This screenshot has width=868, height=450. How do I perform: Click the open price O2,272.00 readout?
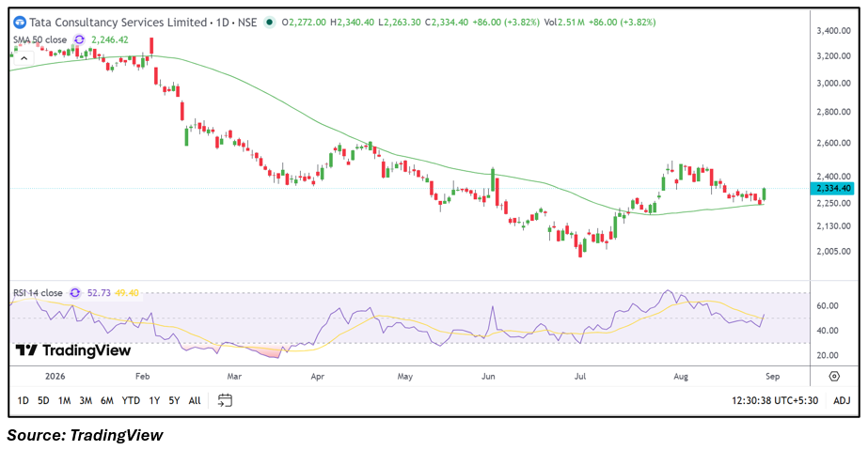(304, 23)
